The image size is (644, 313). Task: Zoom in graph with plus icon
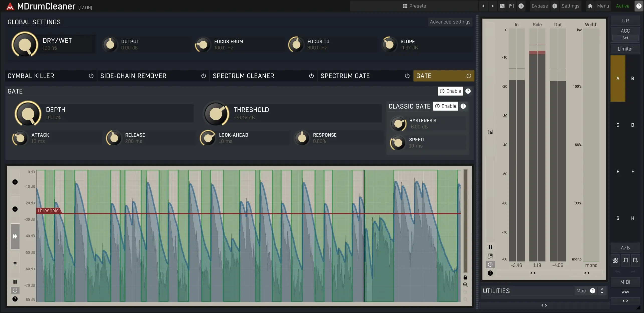point(15,182)
